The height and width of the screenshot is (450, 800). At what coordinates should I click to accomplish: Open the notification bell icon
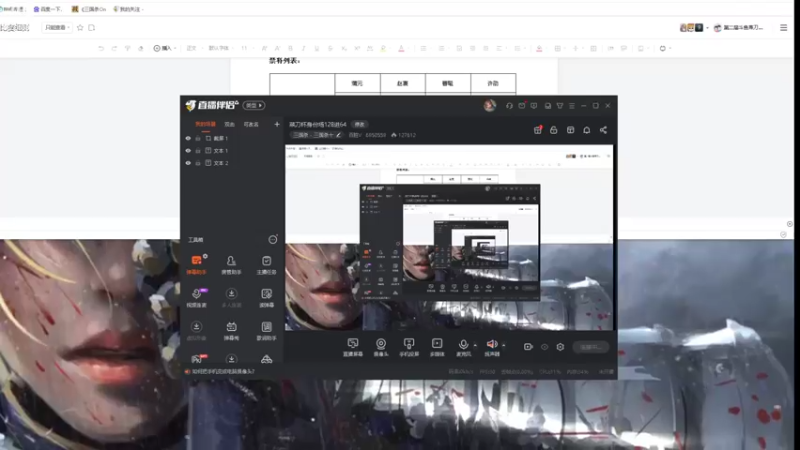tap(587, 130)
